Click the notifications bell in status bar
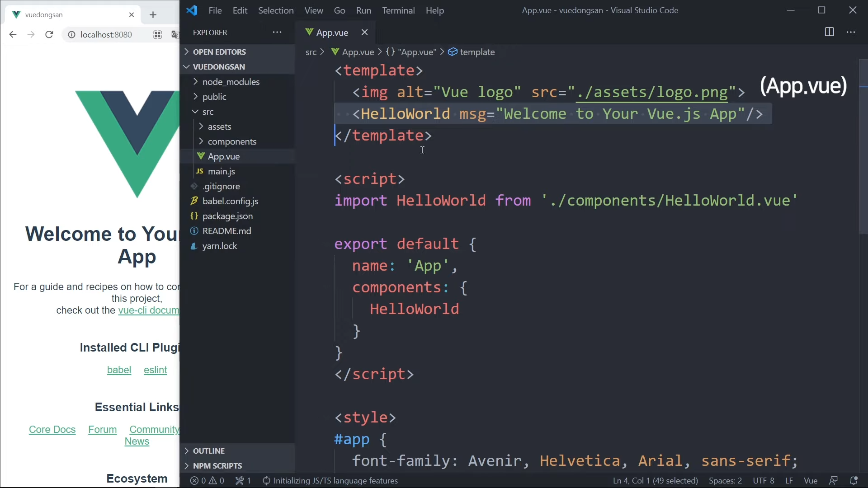Screen dimensions: 868x488 (854, 481)
